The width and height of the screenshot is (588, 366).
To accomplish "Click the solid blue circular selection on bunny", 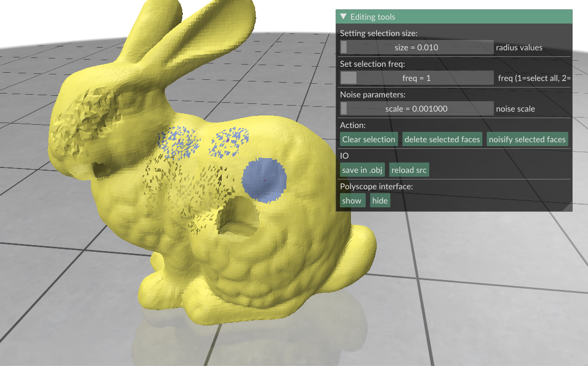I will (x=264, y=180).
